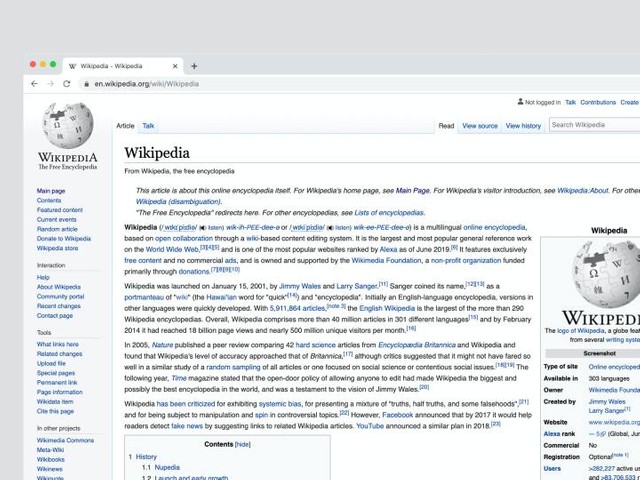Go to History in Contents
Image resolution: width=640 pixels, height=480 pixels.
tap(146, 457)
